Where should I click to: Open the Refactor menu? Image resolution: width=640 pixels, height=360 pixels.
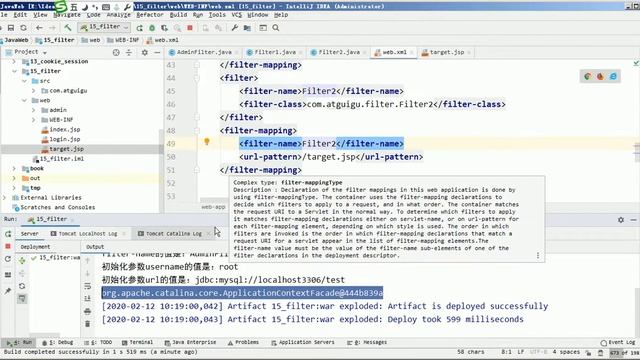coord(150,15)
